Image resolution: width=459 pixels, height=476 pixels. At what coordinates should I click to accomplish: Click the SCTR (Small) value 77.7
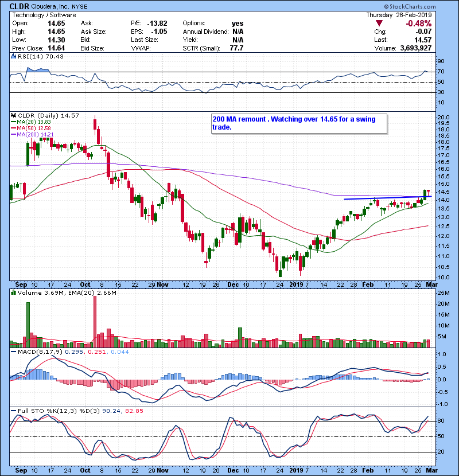point(236,48)
